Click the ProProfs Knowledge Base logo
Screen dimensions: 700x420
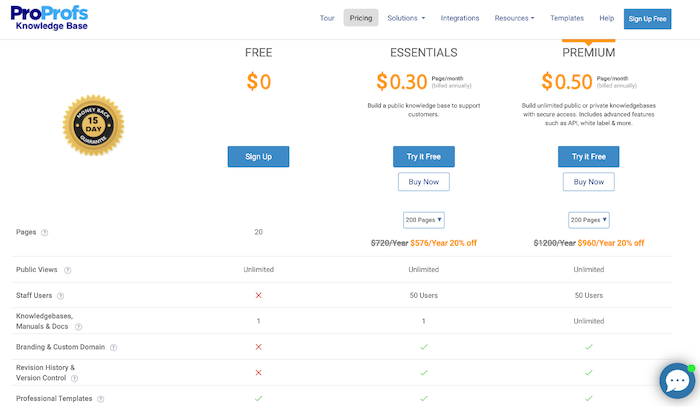coord(49,18)
